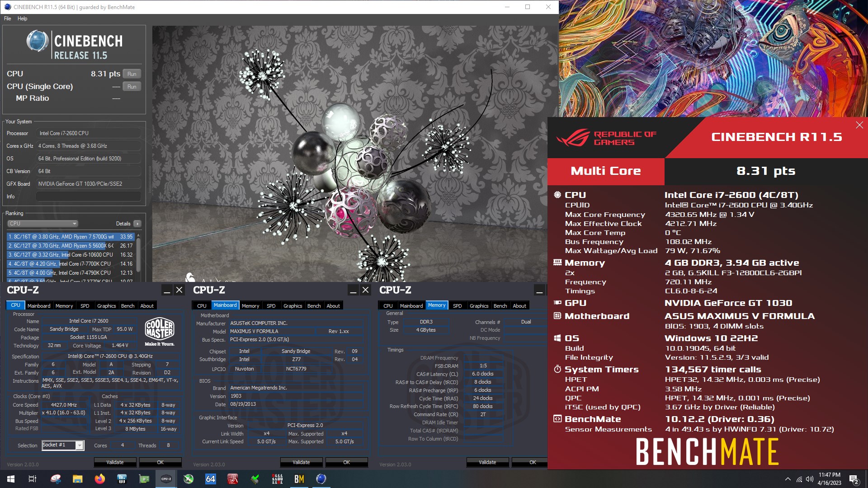This screenshot has width=868, height=488.
Task: Click Validate in CPU-Z window showing Motherboard info
Action: (x=301, y=462)
